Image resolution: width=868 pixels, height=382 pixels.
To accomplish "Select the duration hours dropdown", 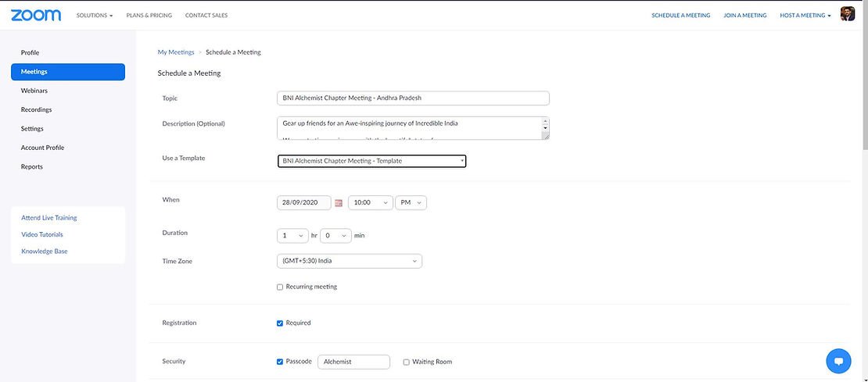I will point(292,235).
